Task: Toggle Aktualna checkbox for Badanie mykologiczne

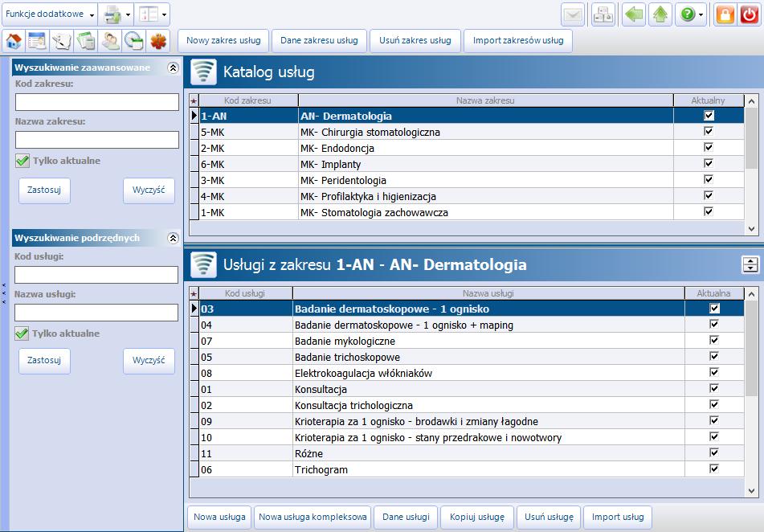Action: click(714, 341)
